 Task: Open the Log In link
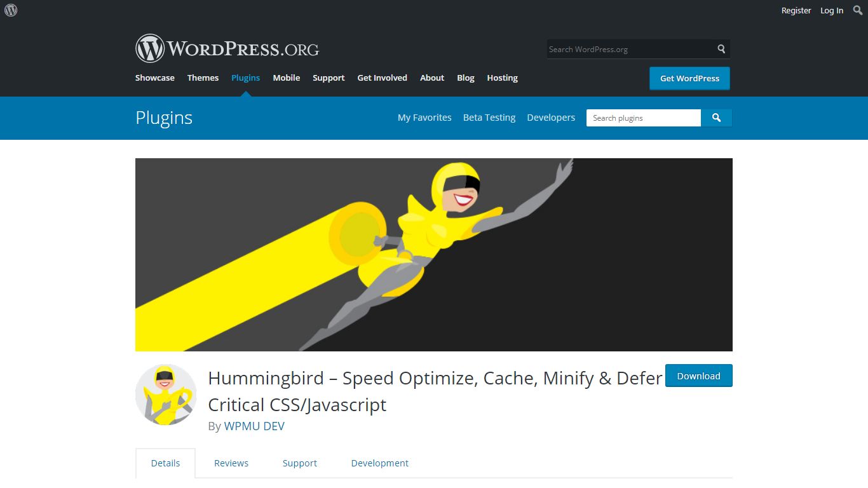pyautogui.click(x=832, y=10)
